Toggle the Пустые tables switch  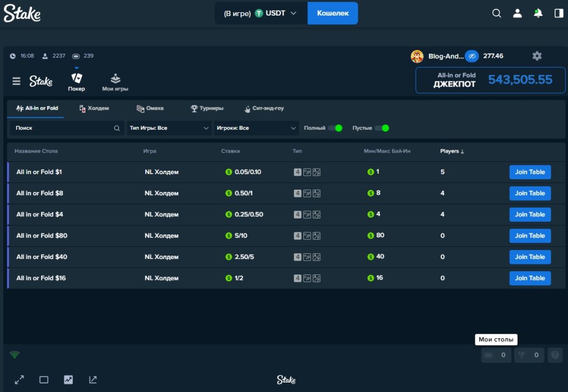(x=382, y=128)
